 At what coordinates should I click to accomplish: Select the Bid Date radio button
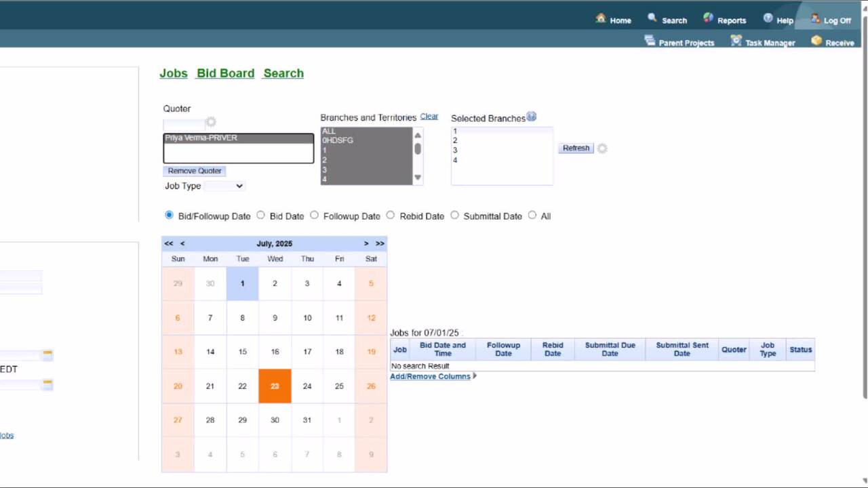click(260, 215)
